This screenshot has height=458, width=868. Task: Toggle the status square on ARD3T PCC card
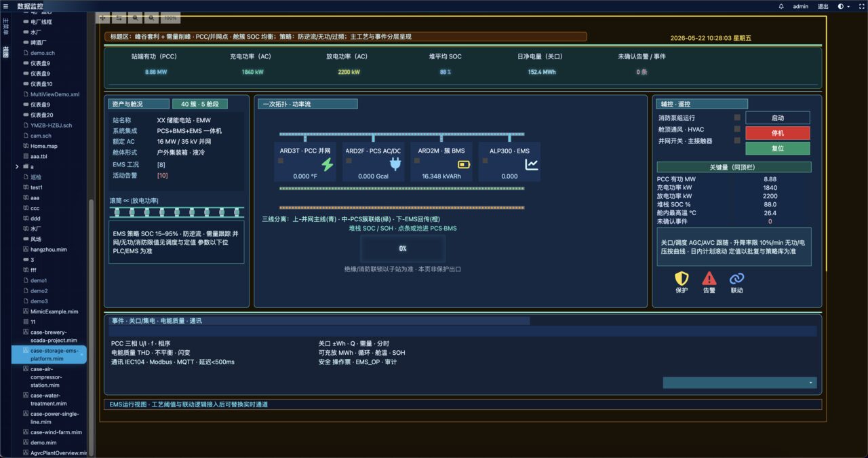[281, 161]
